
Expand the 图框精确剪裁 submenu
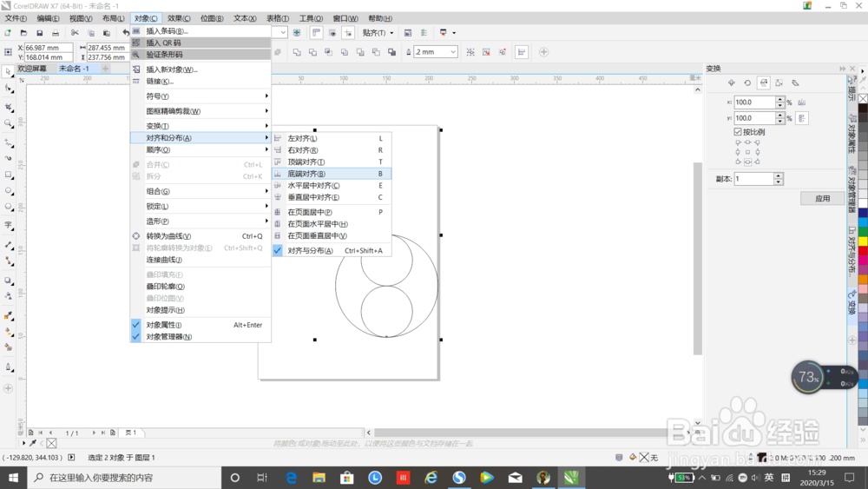pos(201,111)
